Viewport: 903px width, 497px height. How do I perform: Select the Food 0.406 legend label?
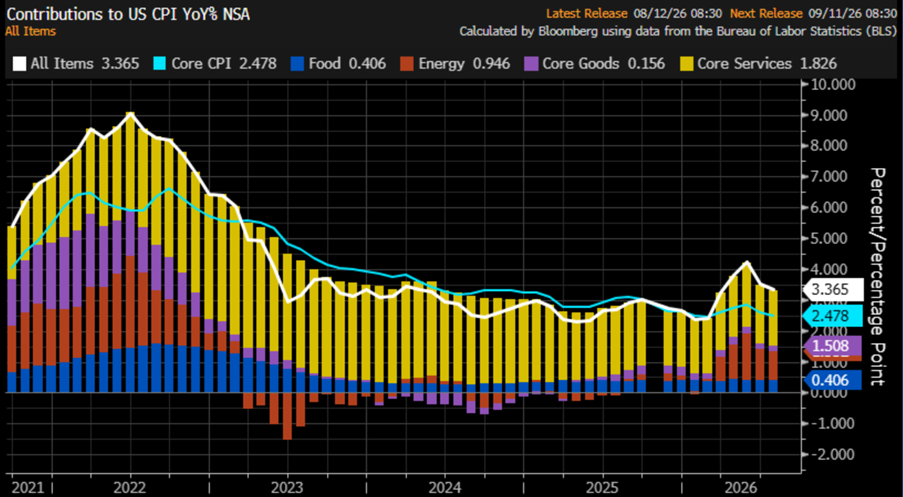pos(347,63)
